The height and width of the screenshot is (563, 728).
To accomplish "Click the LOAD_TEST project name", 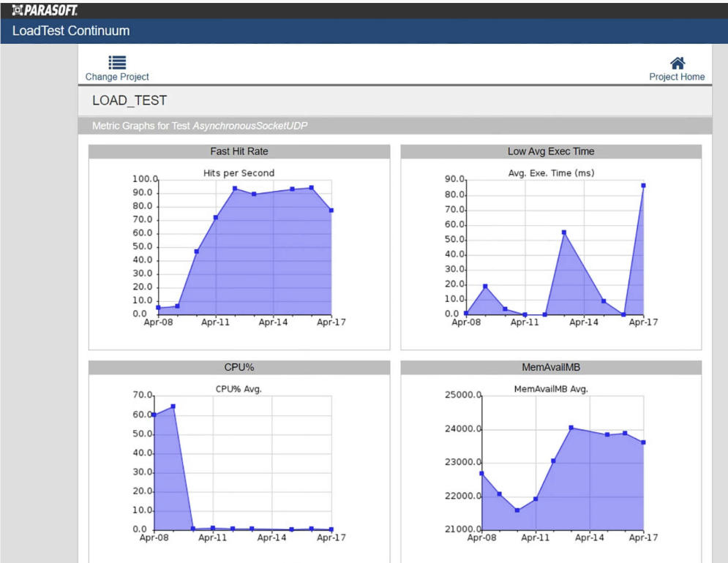I will (130, 100).
